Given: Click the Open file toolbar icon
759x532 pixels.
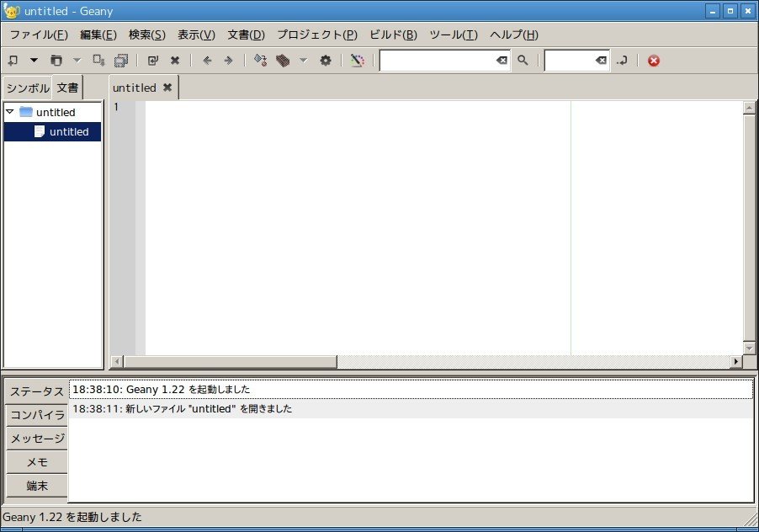Looking at the screenshot, I should [x=56, y=61].
